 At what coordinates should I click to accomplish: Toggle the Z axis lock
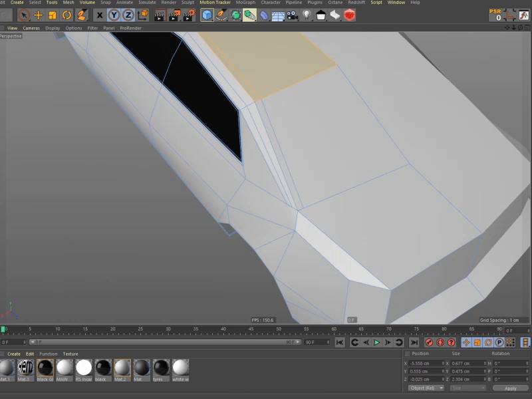128,15
